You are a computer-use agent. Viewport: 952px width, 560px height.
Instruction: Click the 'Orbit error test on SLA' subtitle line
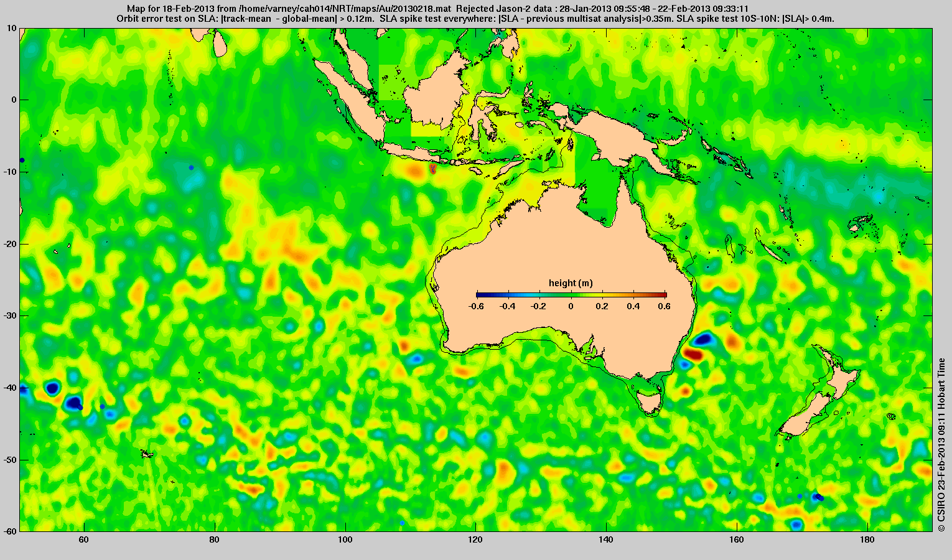point(475,19)
